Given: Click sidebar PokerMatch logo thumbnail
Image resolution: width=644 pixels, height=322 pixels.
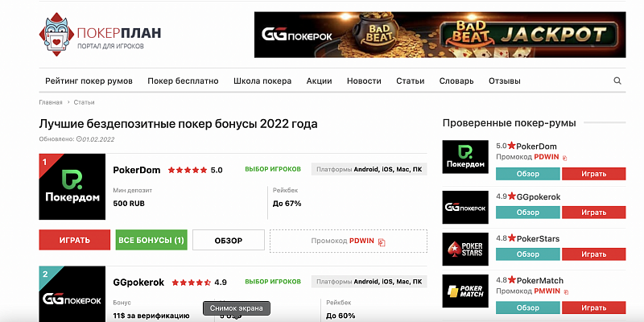Looking at the screenshot, I should point(465,291).
